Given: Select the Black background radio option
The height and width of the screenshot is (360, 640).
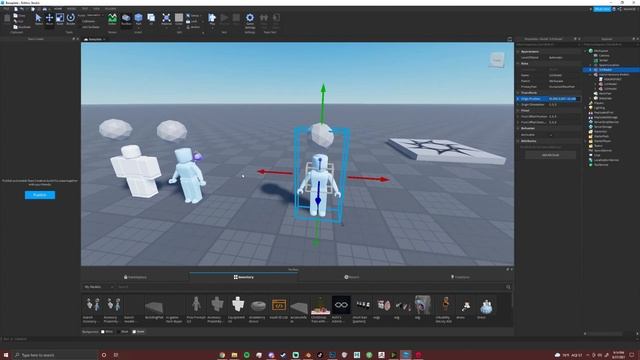Looking at the screenshot, I should [x=119, y=332].
